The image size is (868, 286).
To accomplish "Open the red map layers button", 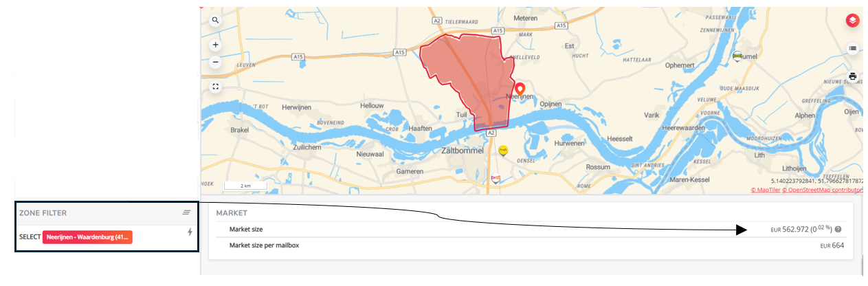I will tap(852, 21).
